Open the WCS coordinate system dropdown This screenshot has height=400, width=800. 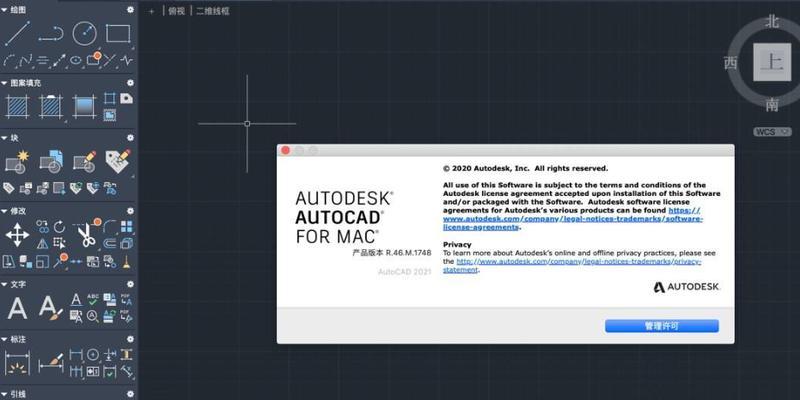(x=772, y=132)
